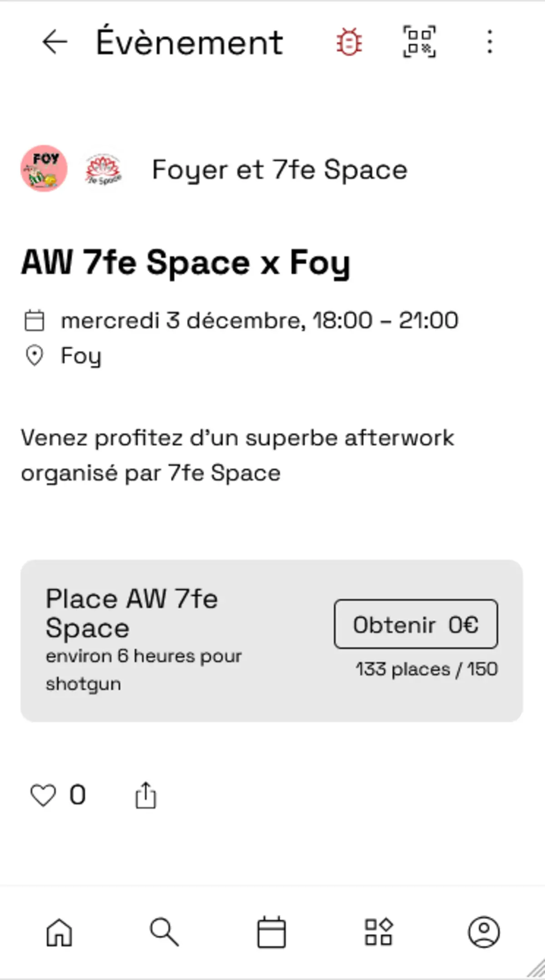Open the profile account tab
545x980 pixels.
point(484,932)
